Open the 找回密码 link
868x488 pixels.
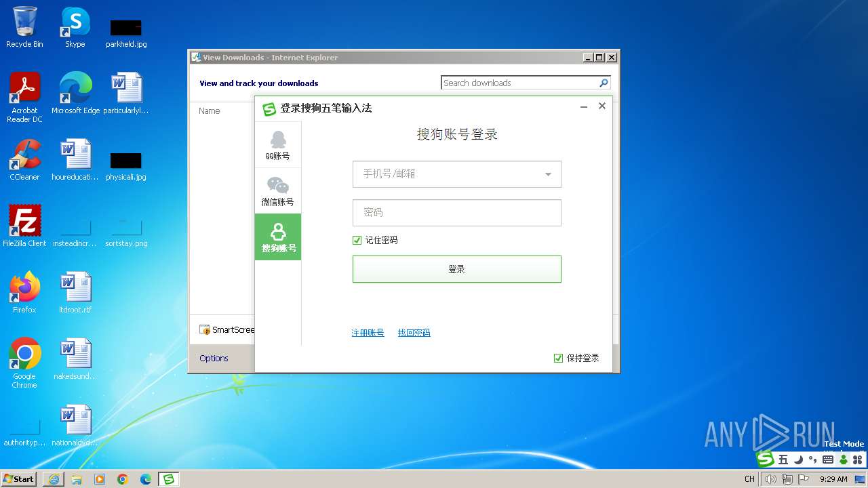click(414, 333)
